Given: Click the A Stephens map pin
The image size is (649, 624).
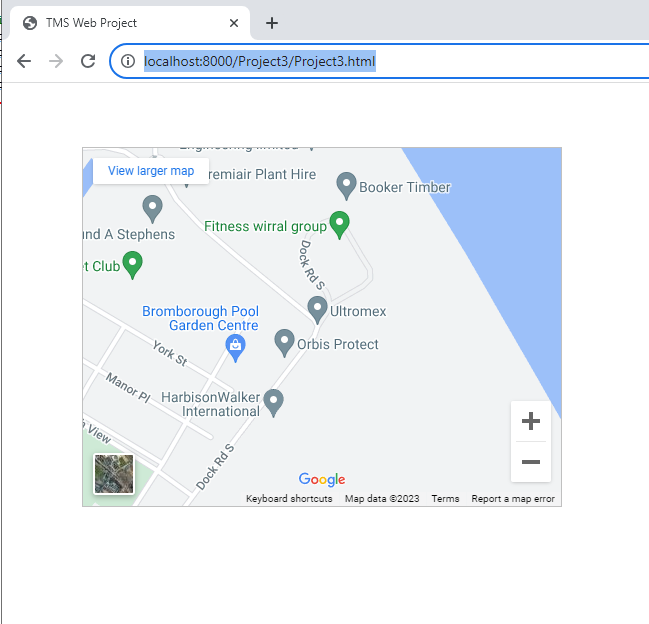Looking at the screenshot, I should point(152,209).
